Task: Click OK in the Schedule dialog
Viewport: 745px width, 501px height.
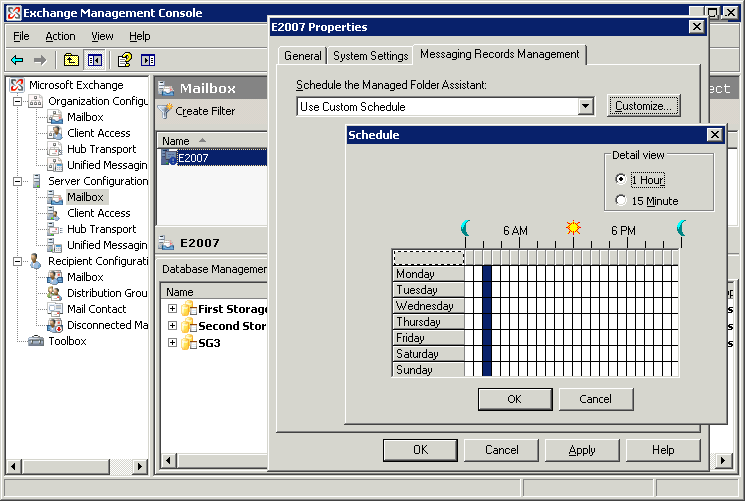Action: click(515, 399)
